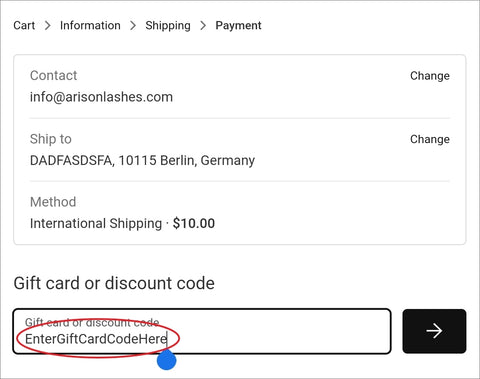Click the Gift card or discount code heading
Image resolution: width=480 pixels, height=379 pixels.
click(114, 283)
